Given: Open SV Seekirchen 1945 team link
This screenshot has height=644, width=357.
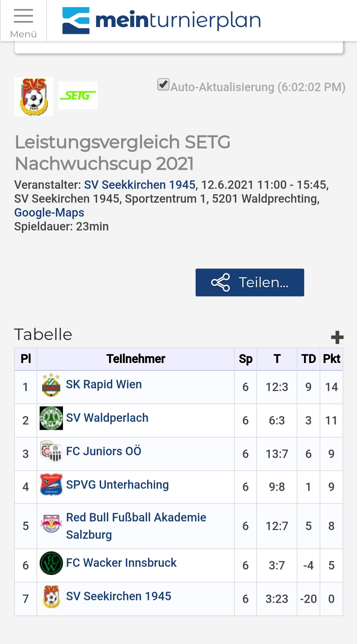Looking at the screenshot, I should pyautogui.click(x=119, y=596).
